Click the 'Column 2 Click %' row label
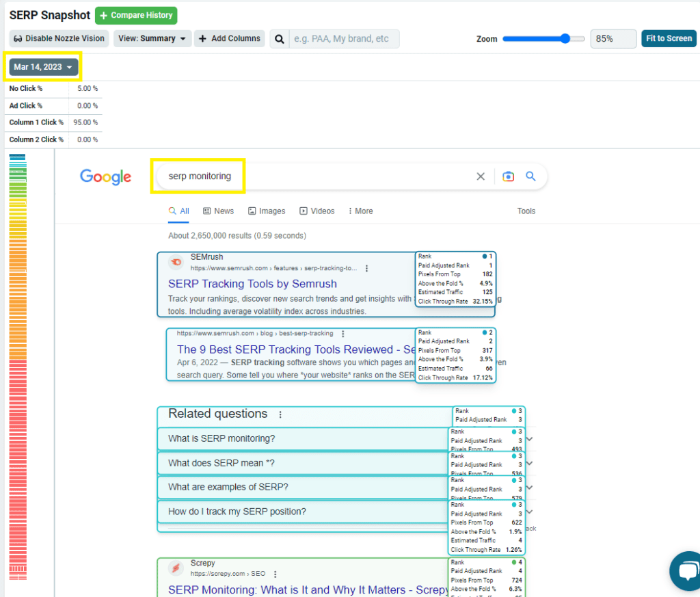This screenshot has height=597, width=700. 36,140
